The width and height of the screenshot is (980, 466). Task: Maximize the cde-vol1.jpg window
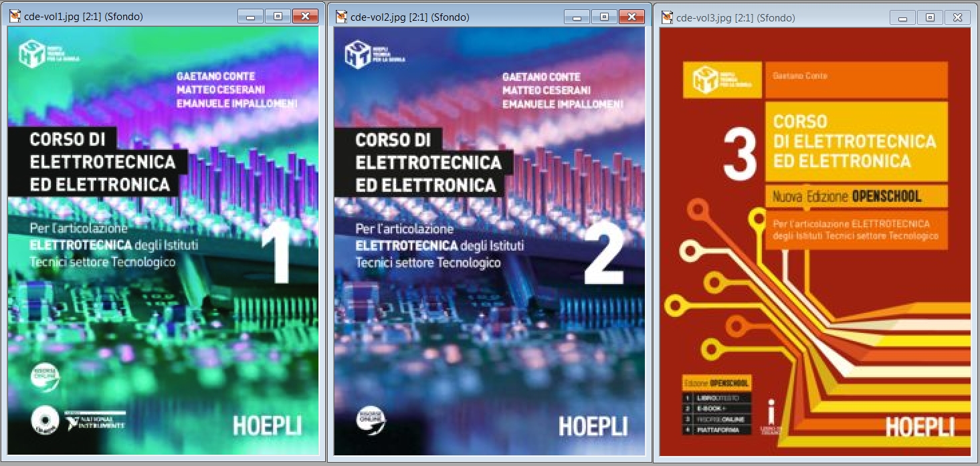click(x=278, y=17)
